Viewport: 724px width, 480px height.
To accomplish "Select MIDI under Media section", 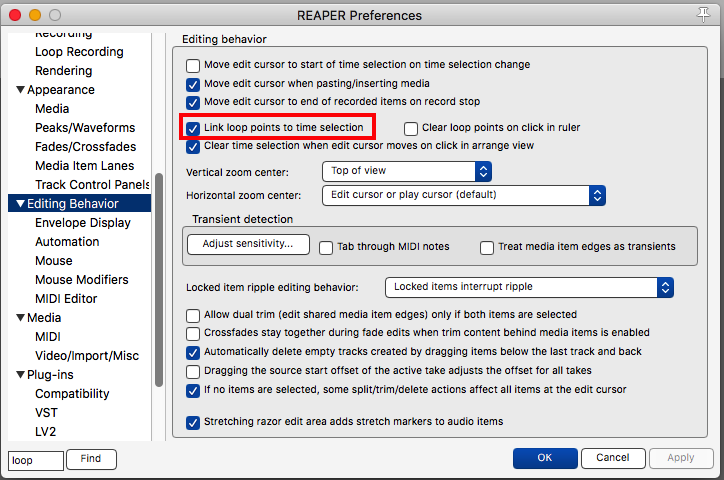I will [x=48, y=336].
